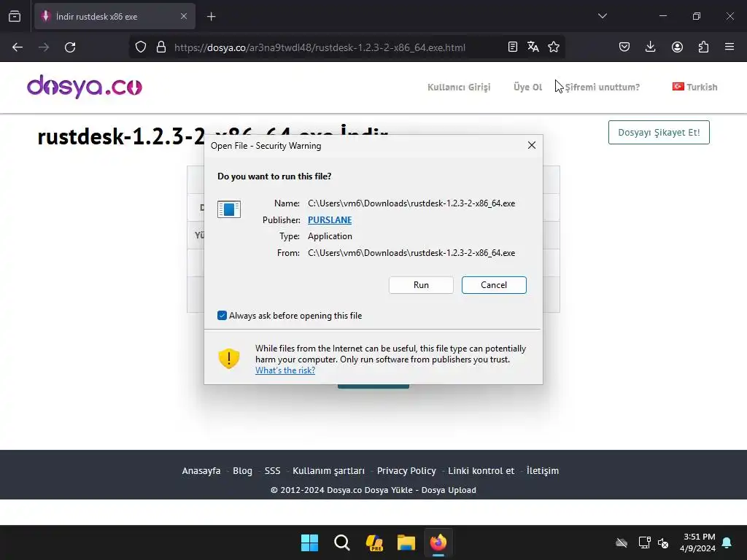Click the forward navigation arrow

(x=44, y=47)
